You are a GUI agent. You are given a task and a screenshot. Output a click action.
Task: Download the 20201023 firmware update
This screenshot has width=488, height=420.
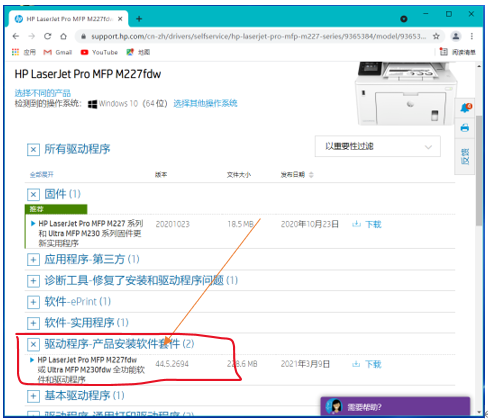click(367, 224)
